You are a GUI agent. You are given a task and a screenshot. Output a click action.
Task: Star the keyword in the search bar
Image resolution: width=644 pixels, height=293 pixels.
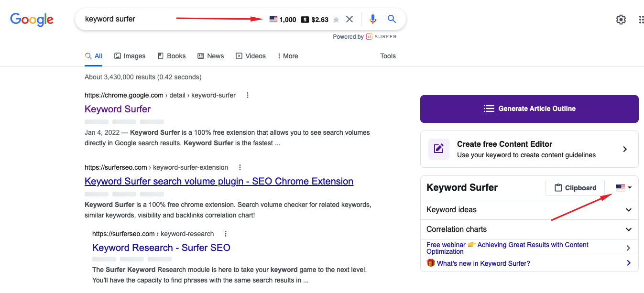(x=336, y=19)
